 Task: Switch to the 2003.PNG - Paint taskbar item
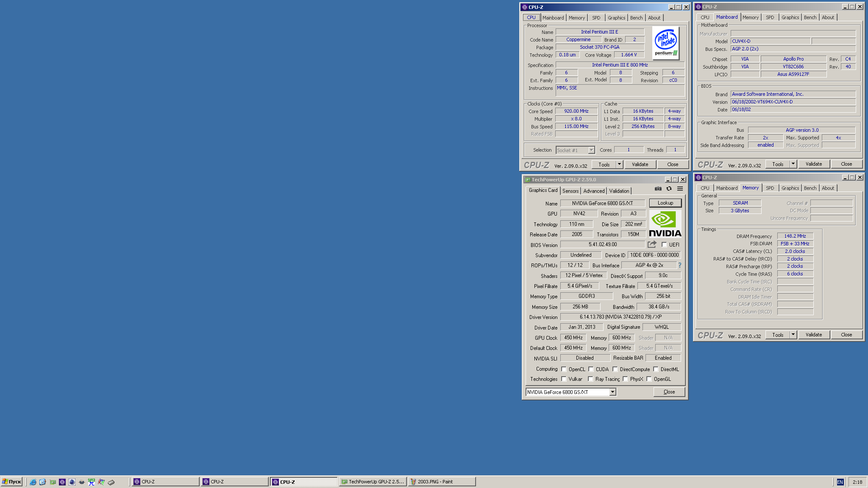click(x=442, y=482)
